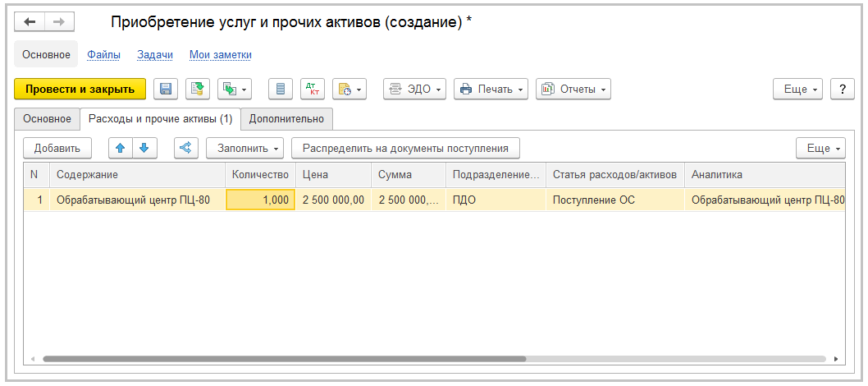Open the Задачи link
The height and width of the screenshot is (386, 868).
(155, 54)
